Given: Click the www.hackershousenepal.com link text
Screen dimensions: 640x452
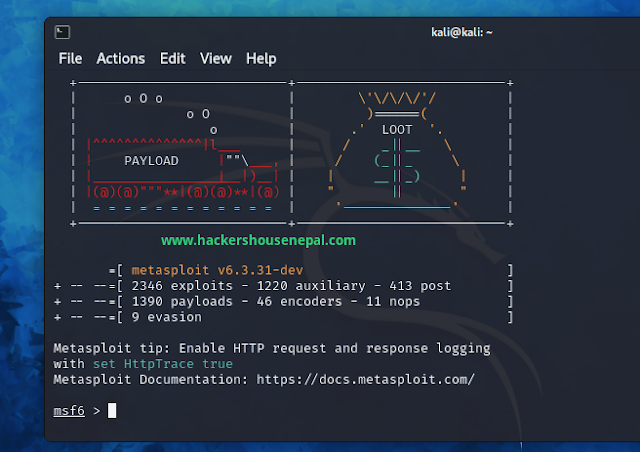Looking at the screenshot, I should point(258,240).
